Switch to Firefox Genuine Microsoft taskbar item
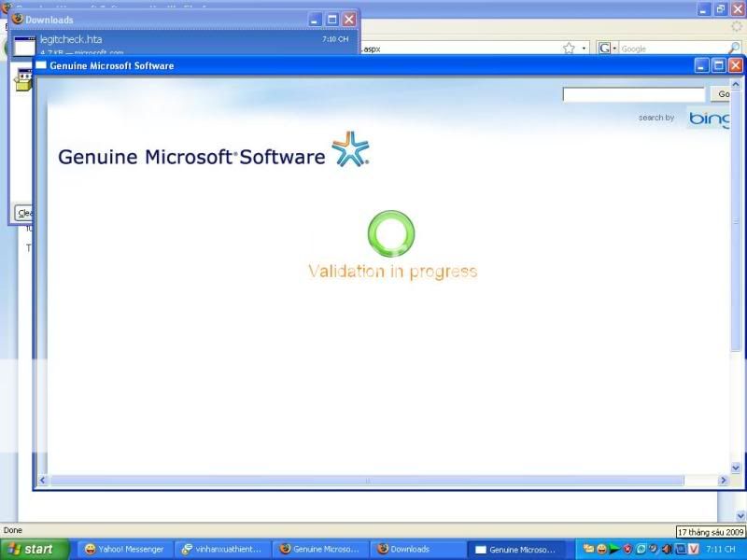The height and width of the screenshot is (560, 747). click(x=320, y=549)
